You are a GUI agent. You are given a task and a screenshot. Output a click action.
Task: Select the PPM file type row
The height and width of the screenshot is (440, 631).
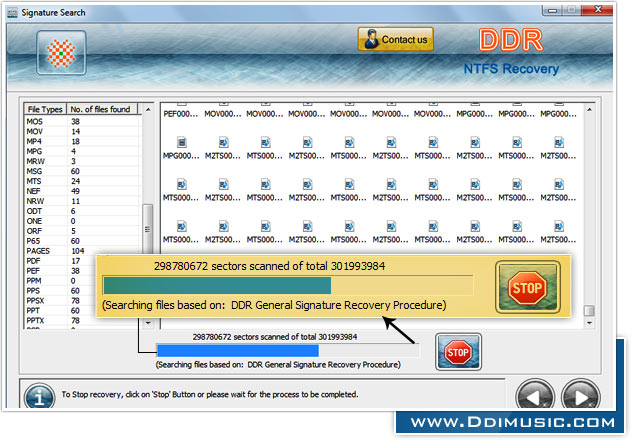click(60, 281)
